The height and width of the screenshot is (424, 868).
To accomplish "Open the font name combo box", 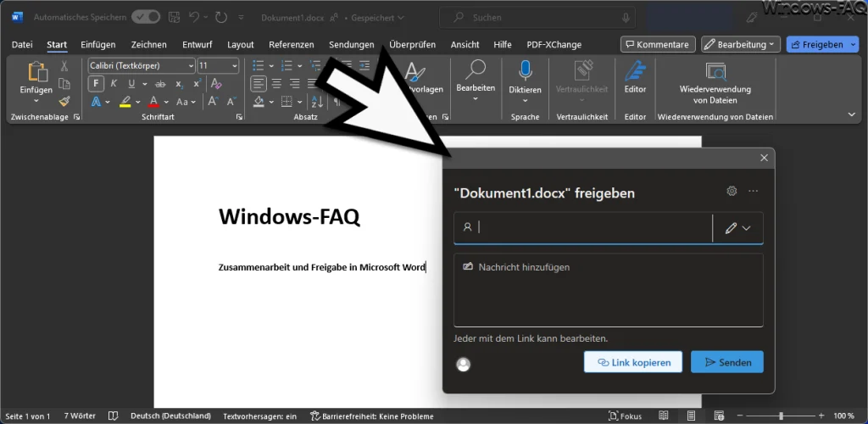I will tap(142, 66).
